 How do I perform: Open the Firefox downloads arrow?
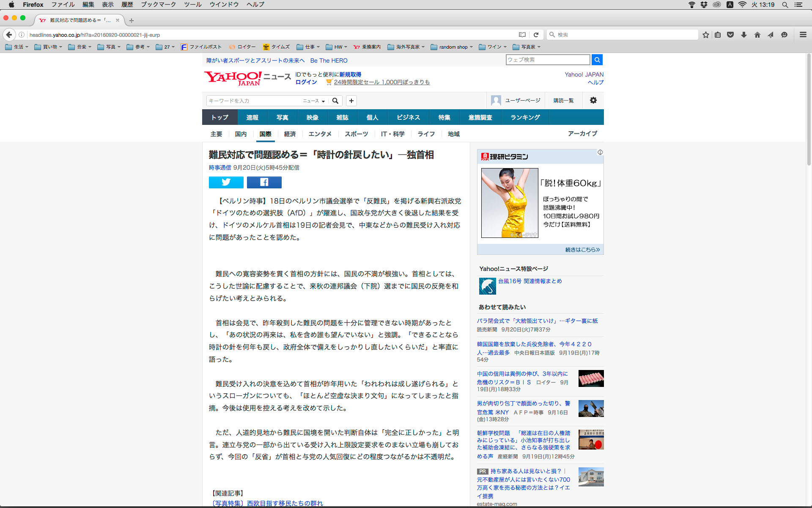click(x=744, y=35)
